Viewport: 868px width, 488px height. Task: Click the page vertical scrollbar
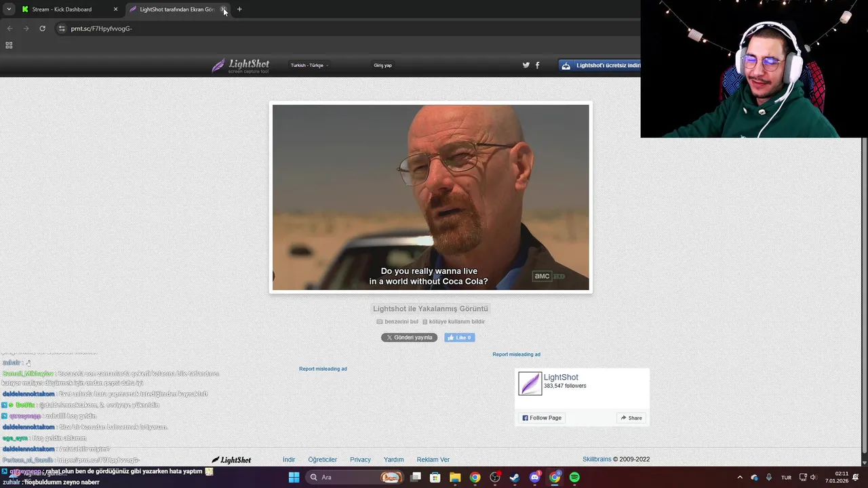pos(864,296)
